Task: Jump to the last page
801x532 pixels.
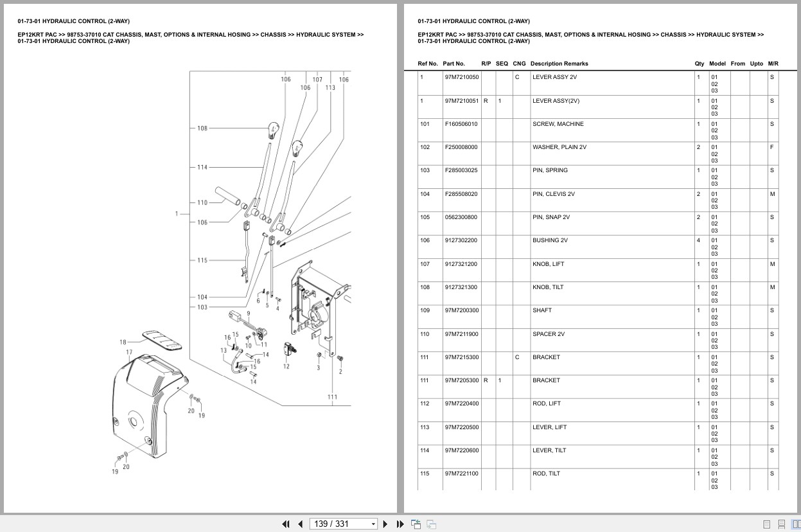Action: click(x=400, y=524)
